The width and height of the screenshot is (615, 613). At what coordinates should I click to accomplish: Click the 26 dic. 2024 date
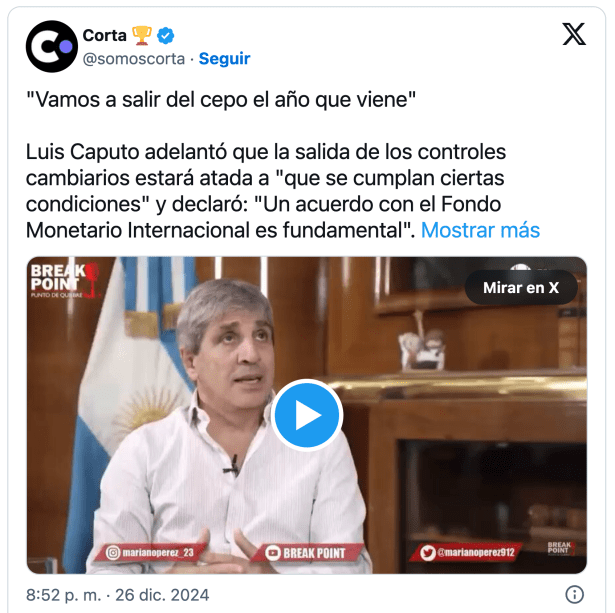pyautogui.click(x=162, y=595)
